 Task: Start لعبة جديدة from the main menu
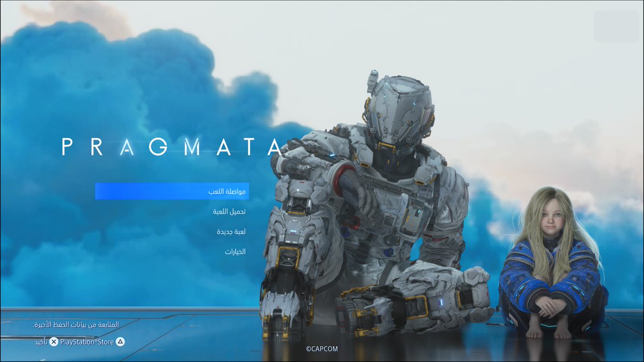[x=231, y=232]
